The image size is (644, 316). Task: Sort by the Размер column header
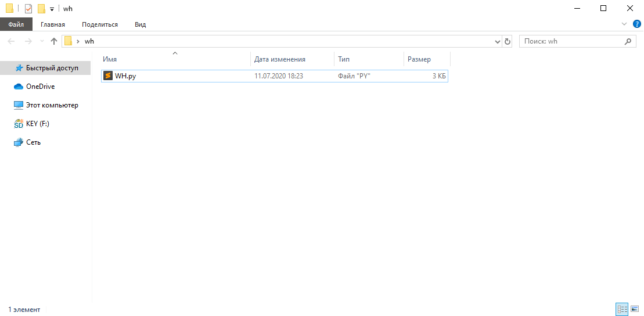coord(427,59)
